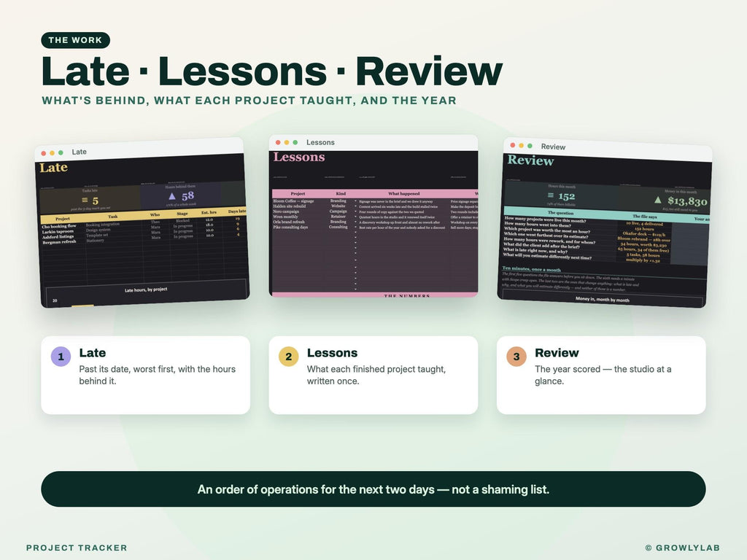747x560 pixels.
Task: Open the Review card numbered 3
Action: pyautogui.click(x=601, y=376)
